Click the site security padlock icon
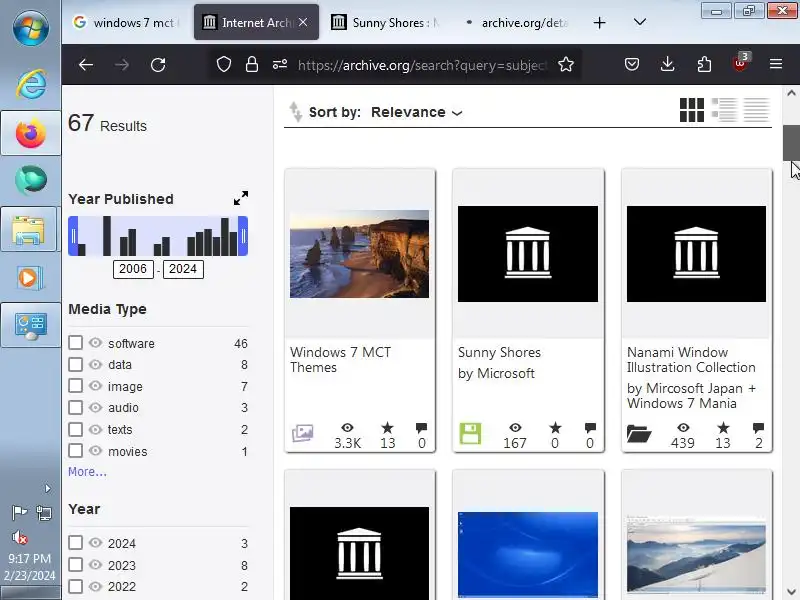The height and width of the screenshot is (600, 800). coord(252,64)
